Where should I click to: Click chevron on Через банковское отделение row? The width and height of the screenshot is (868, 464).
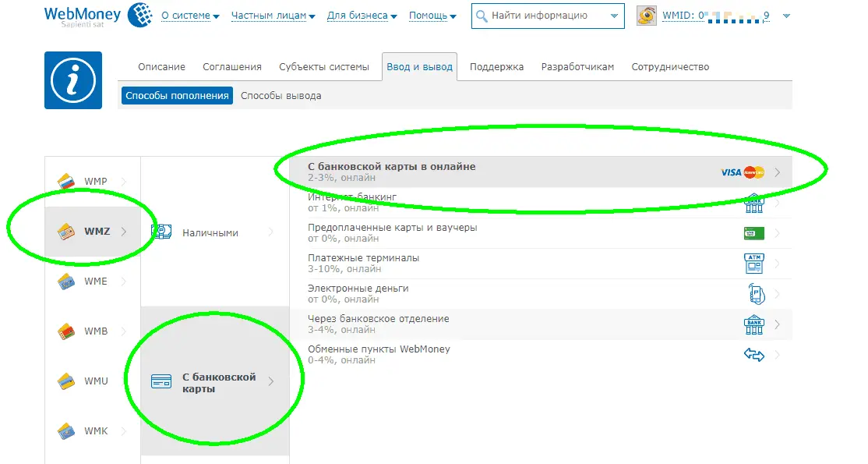[x=777, y=324]
